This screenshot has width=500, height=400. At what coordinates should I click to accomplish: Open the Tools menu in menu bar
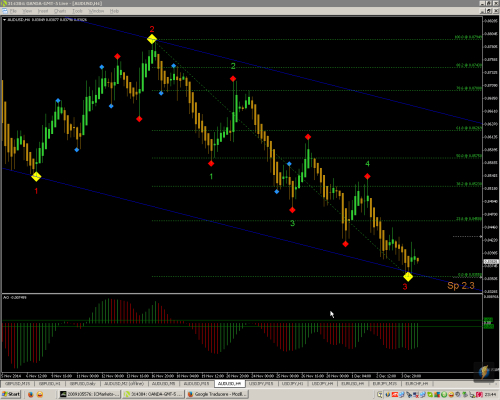coord(77,11)
